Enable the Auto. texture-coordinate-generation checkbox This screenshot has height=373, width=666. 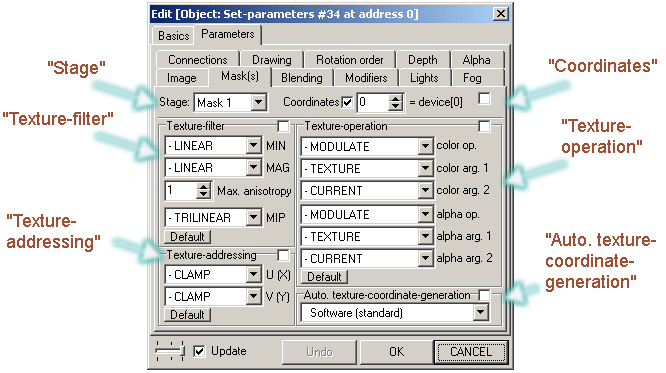(x=484, y=295)
